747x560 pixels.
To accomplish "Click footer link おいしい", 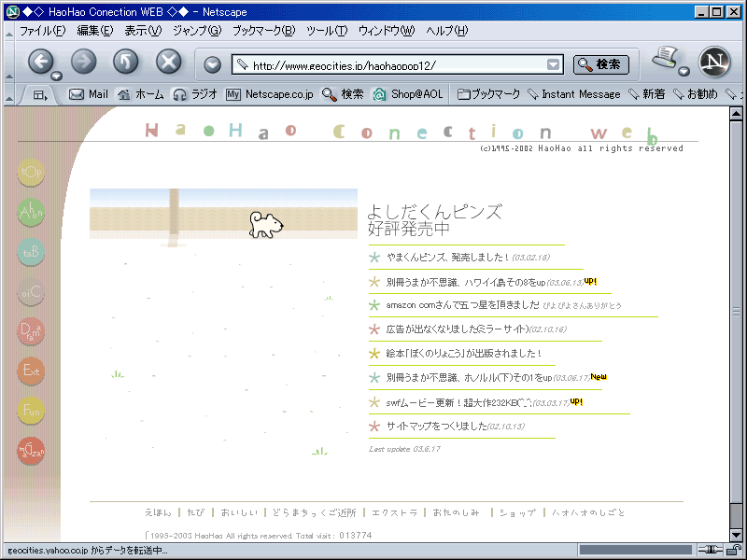I will (x=239, y=512).
